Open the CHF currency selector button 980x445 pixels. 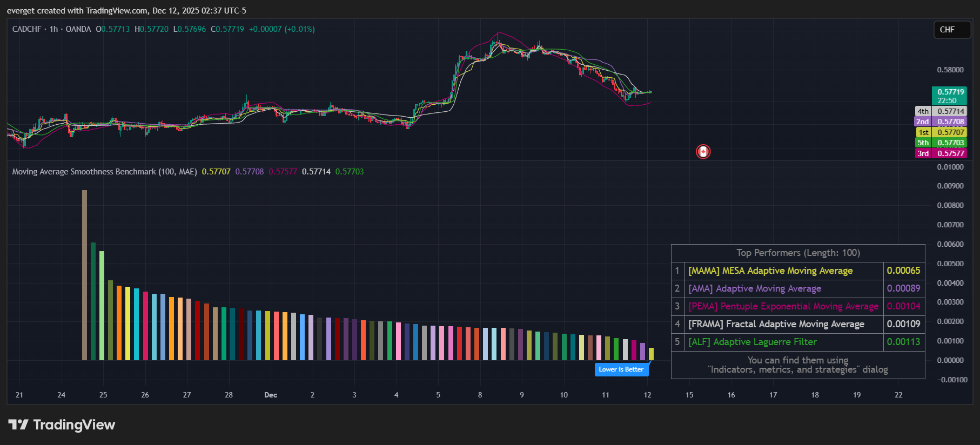pos(952,30)
